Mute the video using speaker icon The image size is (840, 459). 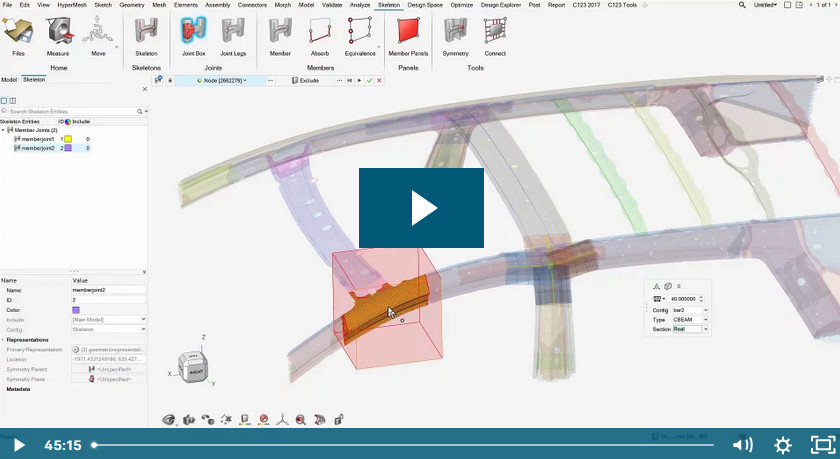click(742, 445)
